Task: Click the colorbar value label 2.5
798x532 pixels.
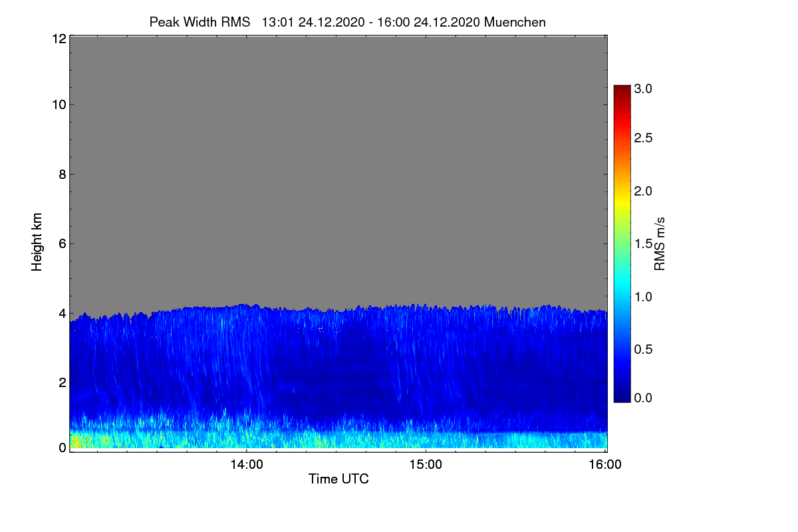Action: pyautogui.click(x=643, y=138)
